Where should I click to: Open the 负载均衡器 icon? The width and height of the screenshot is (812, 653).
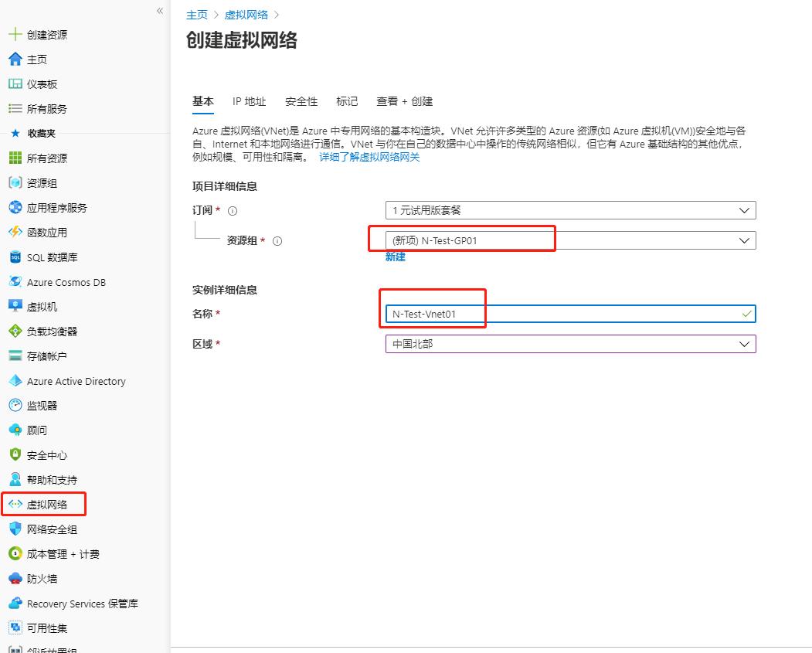(15, 332)
